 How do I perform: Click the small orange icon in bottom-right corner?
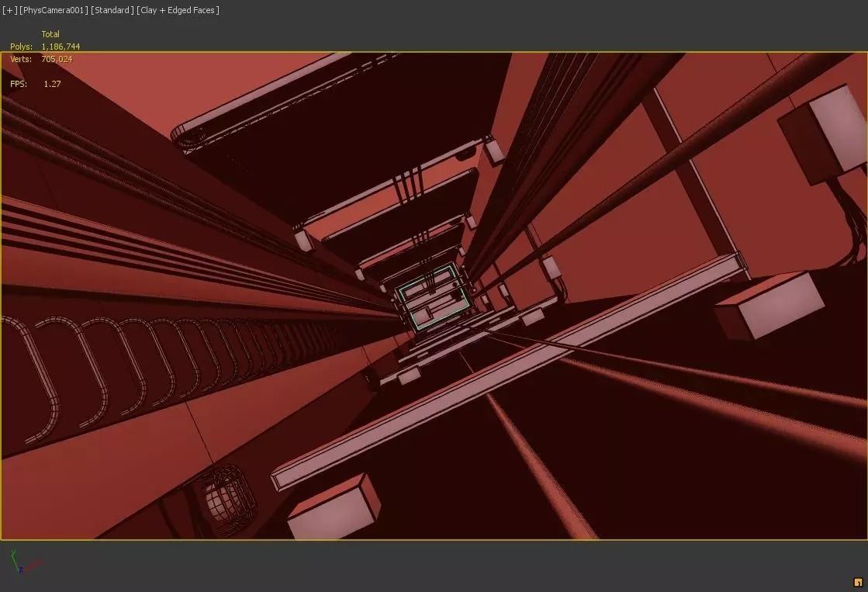tap(858, 582)
